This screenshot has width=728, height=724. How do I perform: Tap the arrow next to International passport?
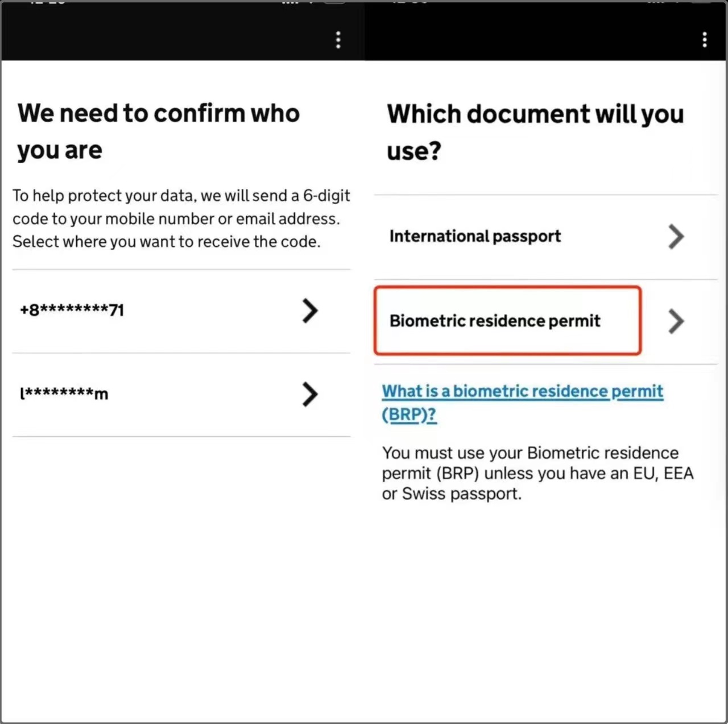click(x=676, y=237)
